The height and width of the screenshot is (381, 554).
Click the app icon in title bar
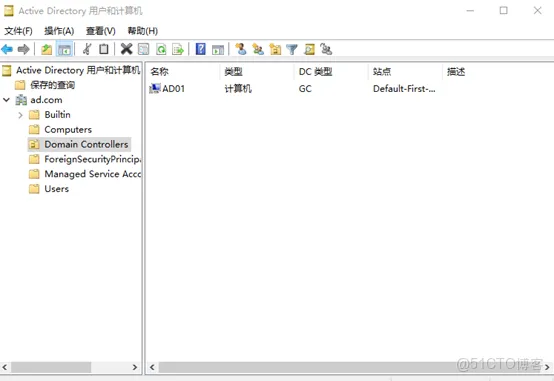pyautogui.click(x=8, y=11)
